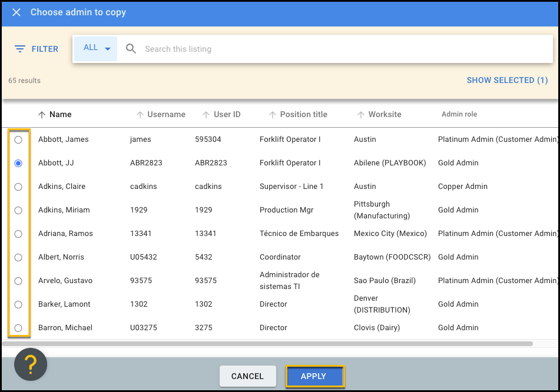The image size is (560, 392).
Task: Click the horizontal scrollbar below the table
Action: click(267, 344)
